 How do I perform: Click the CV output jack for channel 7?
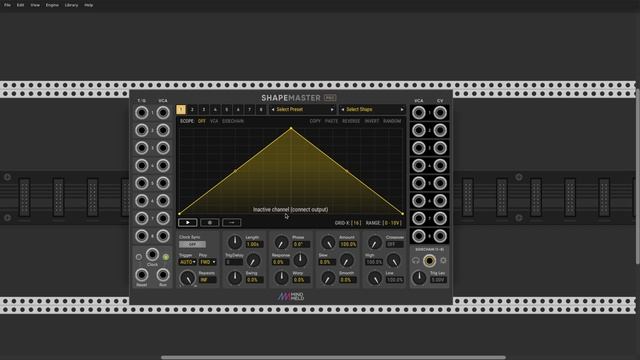440,218
